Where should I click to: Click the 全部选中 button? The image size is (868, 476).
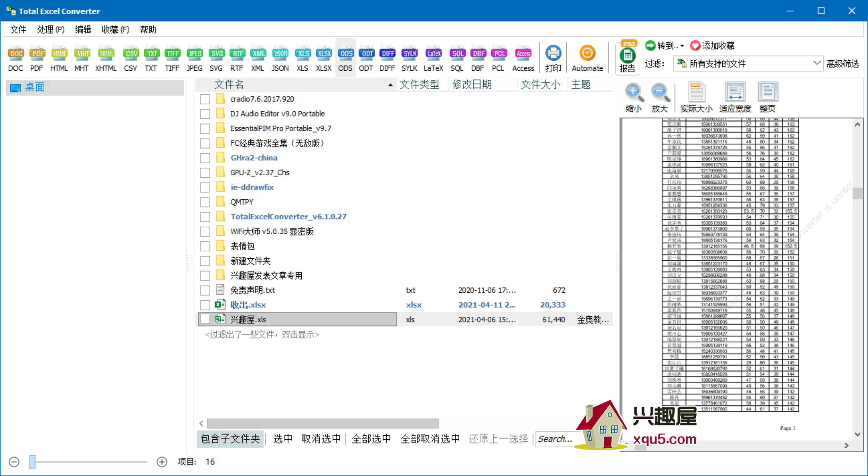(371, 439)
